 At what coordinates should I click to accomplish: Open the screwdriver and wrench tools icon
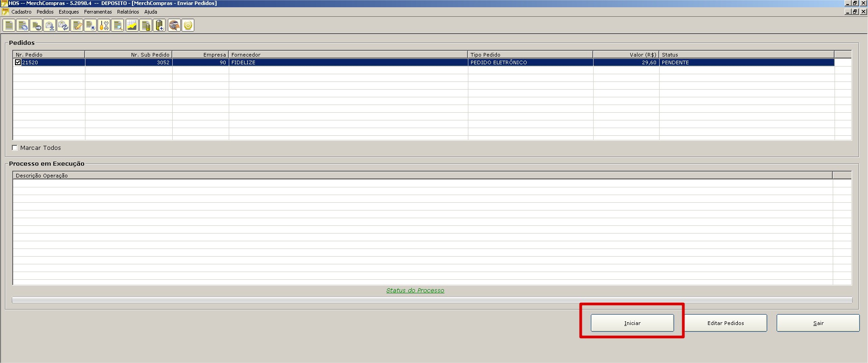coord(104,25)
